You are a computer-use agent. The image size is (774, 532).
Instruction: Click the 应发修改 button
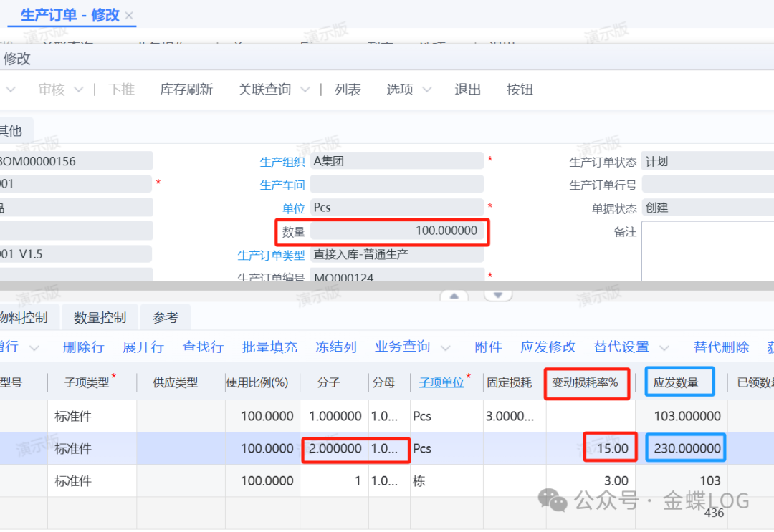548,347
